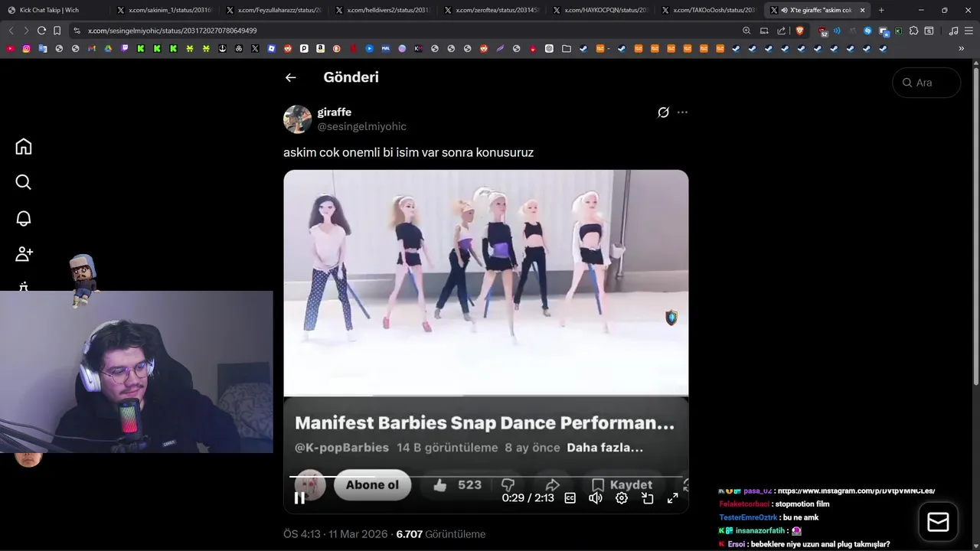Click Ersoi username in chat

pyautogui.click(x=735, y=544)
